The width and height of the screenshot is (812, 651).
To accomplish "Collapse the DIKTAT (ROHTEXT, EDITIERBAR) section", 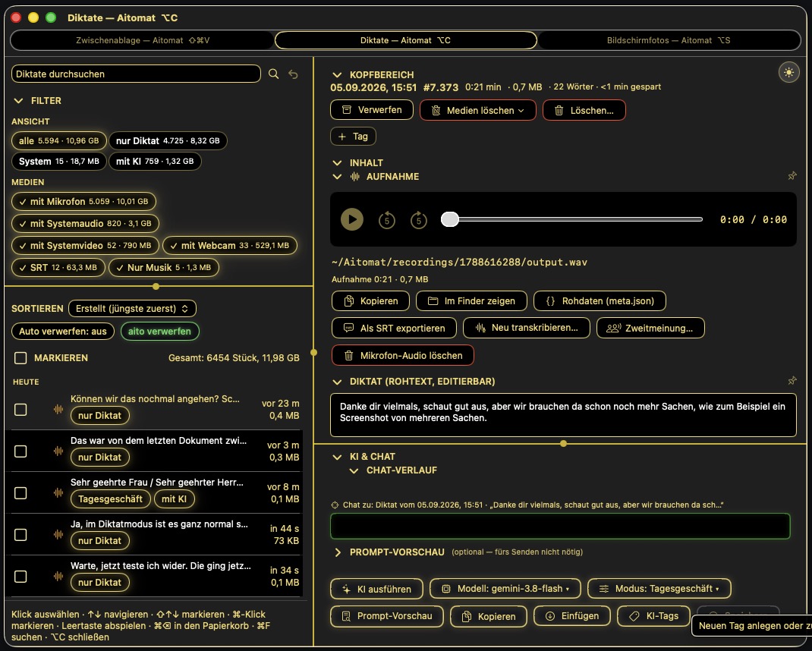I will (x=337, y=382).
